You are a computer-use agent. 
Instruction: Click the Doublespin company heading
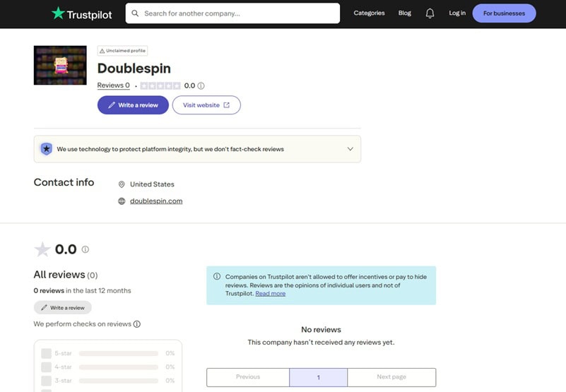[x=134, y=69]
